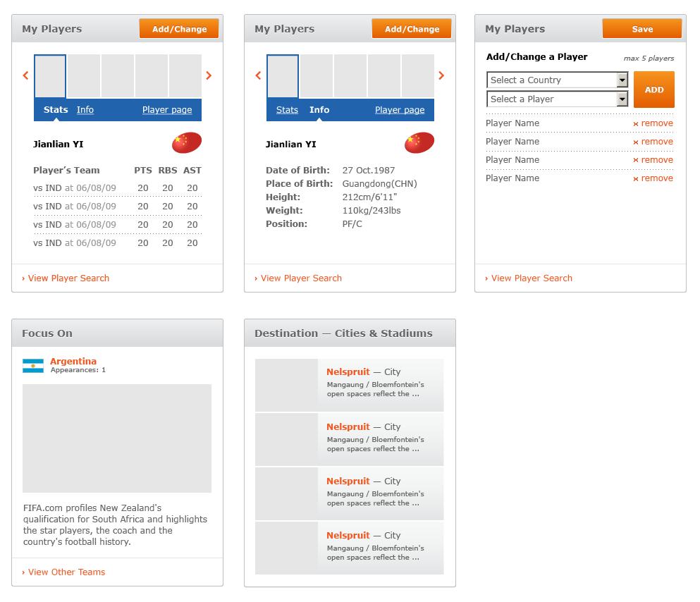Select the first player thumbnail in first carousel
This screenshot has height=602, width=700.
50,76
